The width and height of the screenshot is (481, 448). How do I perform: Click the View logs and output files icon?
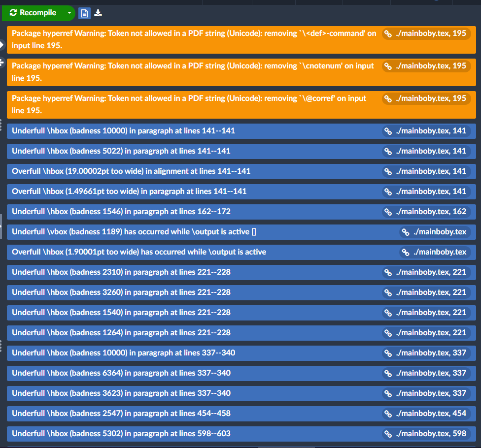84,13
